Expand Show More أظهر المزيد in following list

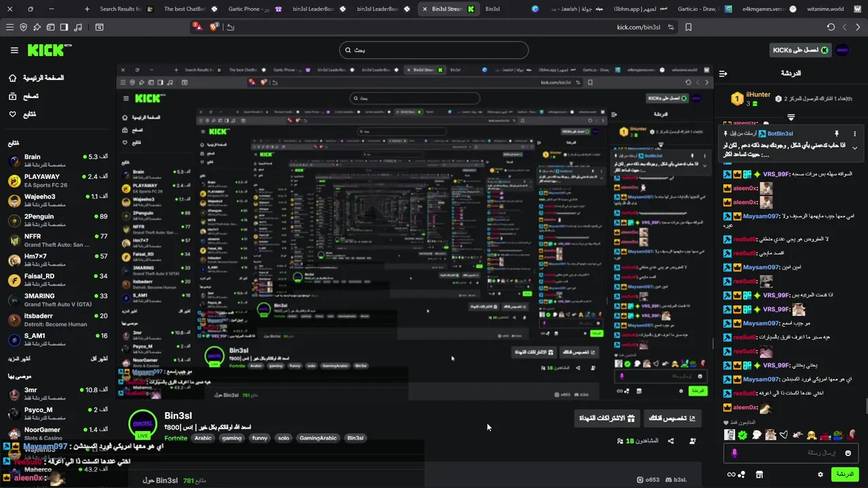pos(20,359)
